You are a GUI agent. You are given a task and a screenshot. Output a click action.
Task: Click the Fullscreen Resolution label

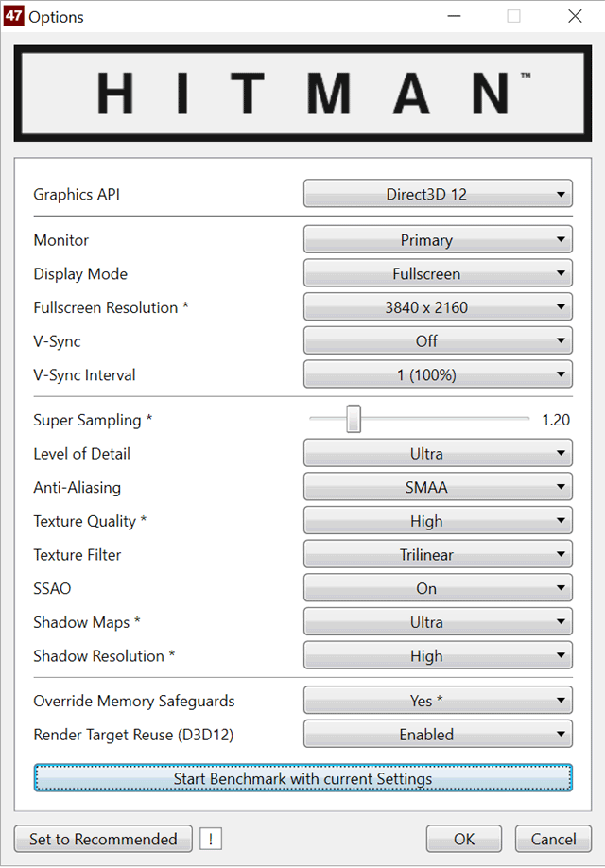tap(111, 307)
